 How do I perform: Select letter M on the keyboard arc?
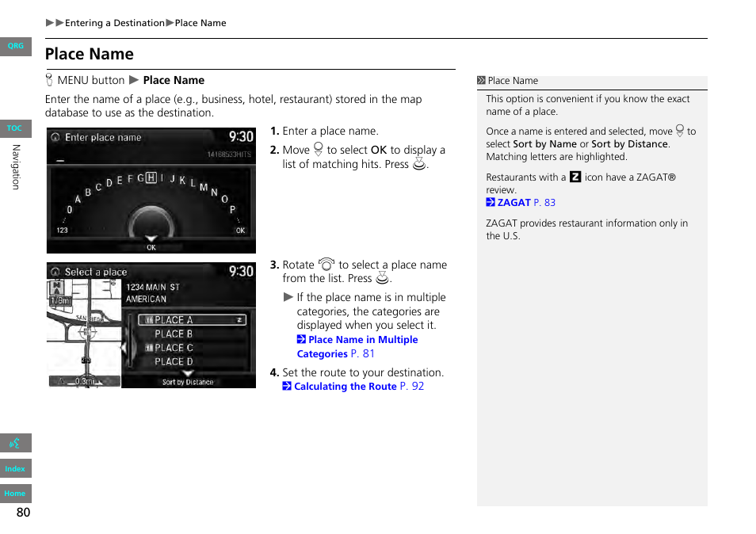204,187
